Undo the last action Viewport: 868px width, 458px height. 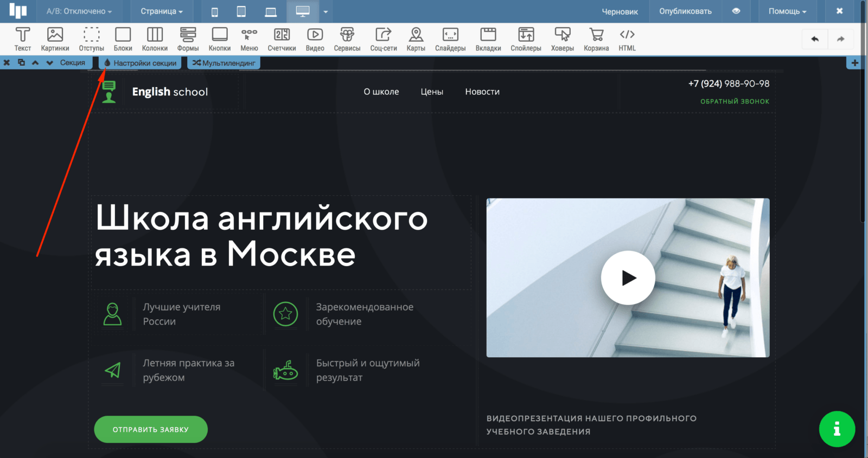pos(815,39)
